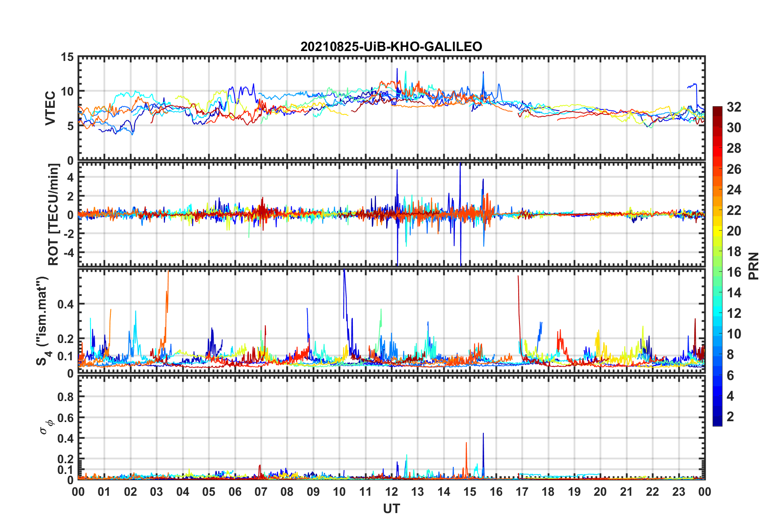The height and width of the screenshot is (532, 783).
Task: Click the VTEC axis label
Action: (50, 108)
